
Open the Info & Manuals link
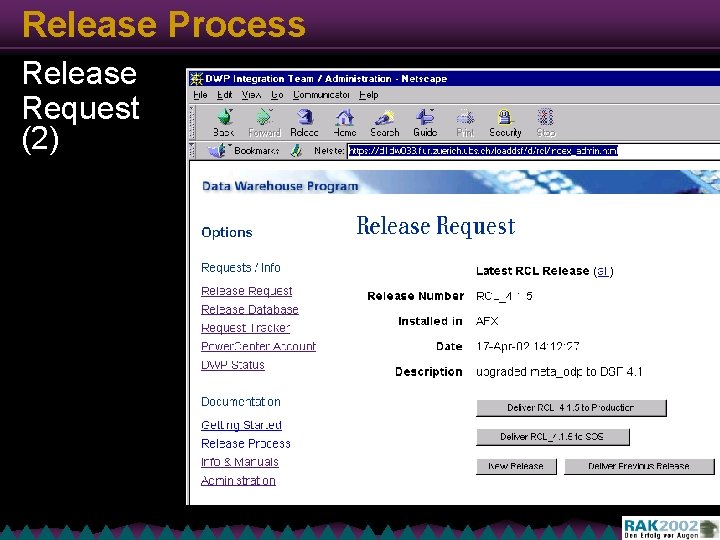click(240, 462)
